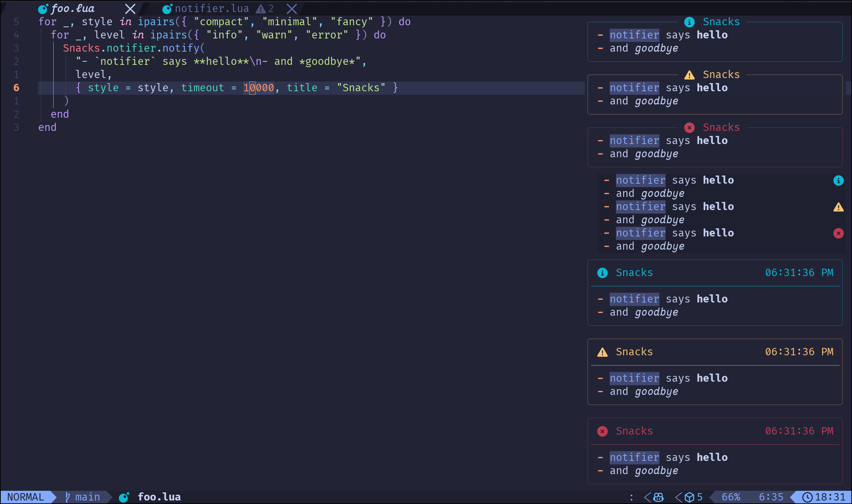
Task: Click line number 6 in the gutter
Action: click(x=16, y=88)
